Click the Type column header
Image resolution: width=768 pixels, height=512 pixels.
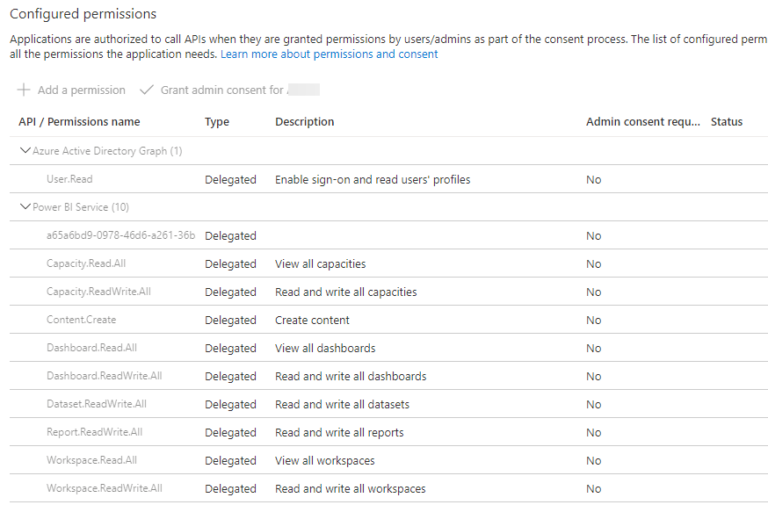point(217,122)
